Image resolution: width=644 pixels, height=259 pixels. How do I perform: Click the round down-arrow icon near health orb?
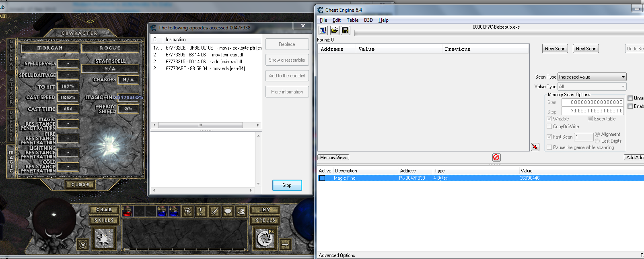pos(83,244)
